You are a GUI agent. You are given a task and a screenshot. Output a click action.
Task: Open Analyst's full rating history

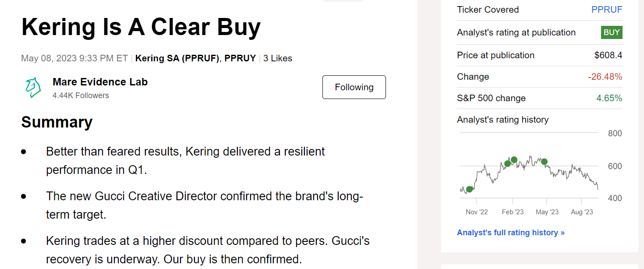(510, 232)
